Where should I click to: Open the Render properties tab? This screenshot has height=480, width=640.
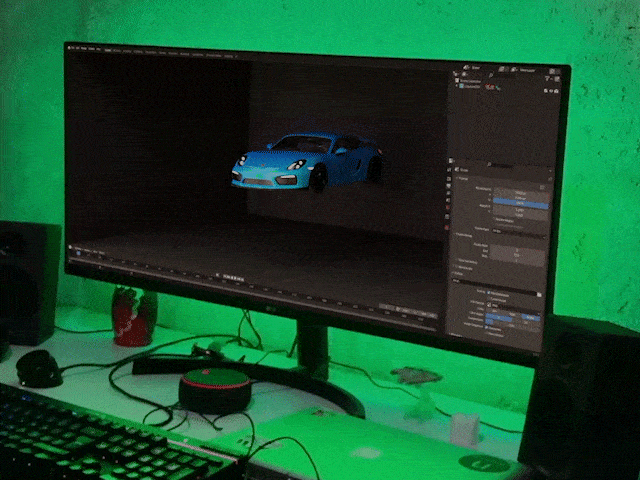(x=449, y=179)
